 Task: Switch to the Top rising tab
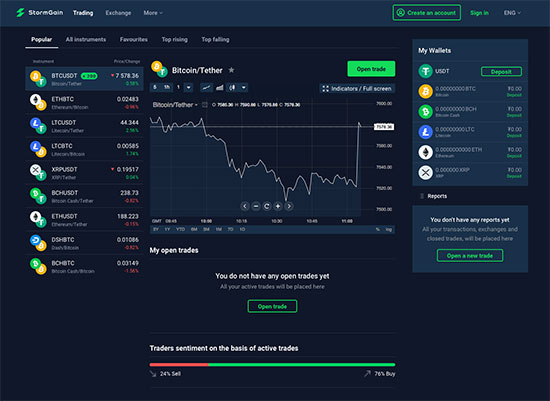pos(174,39)
